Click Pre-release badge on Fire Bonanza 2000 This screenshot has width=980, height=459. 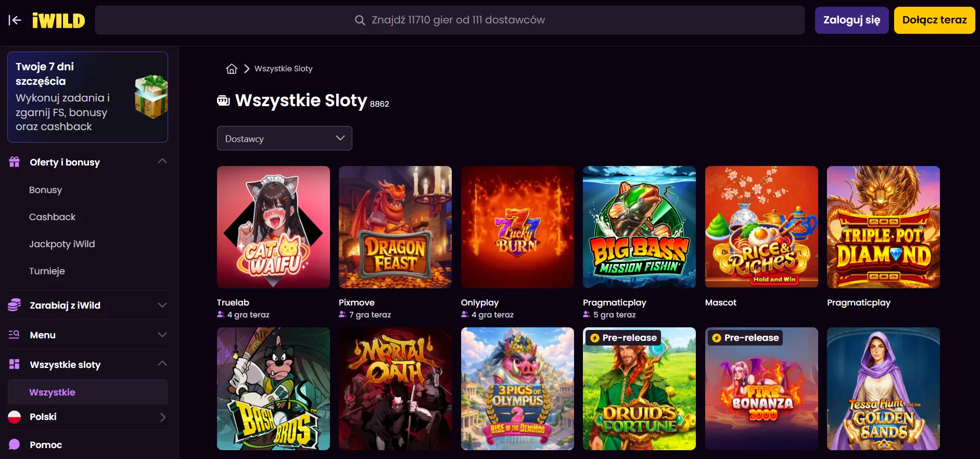[x=745, y=338]
